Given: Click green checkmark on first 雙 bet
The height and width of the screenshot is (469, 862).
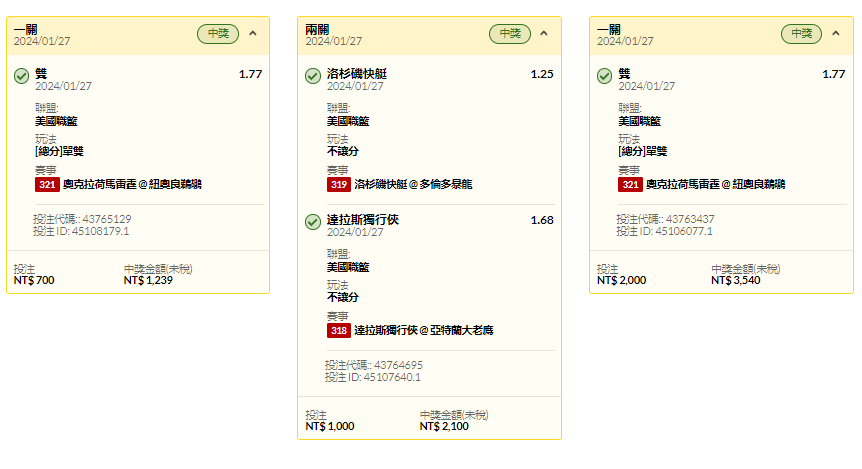Looking at the screenshot, I should pyautogui.click(x=21, y=76).
